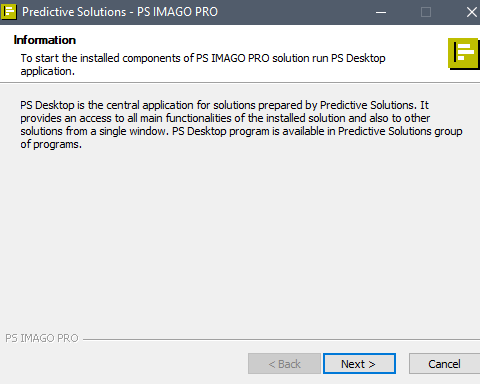Click the window title 'Predictive Solutions - PS IMAGO PRO'
Image resolution: width=480 pixels, height=384 pixels.
click(120, 12)
